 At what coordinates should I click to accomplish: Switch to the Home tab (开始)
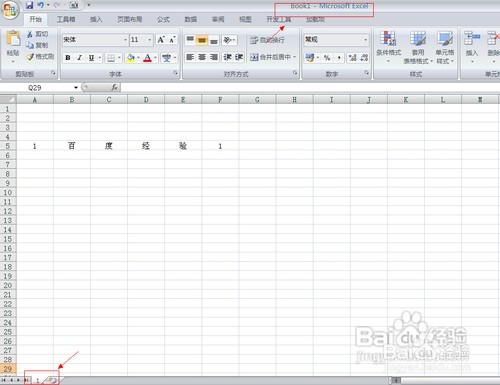click(x=35, y=19)
